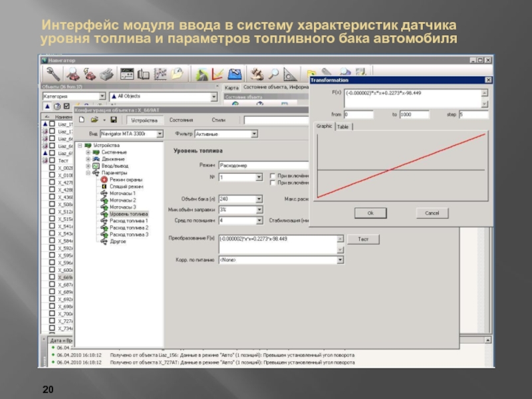Check the box next to Тест object
Viewport: 532px width, 399px height.
click(52, 161)
